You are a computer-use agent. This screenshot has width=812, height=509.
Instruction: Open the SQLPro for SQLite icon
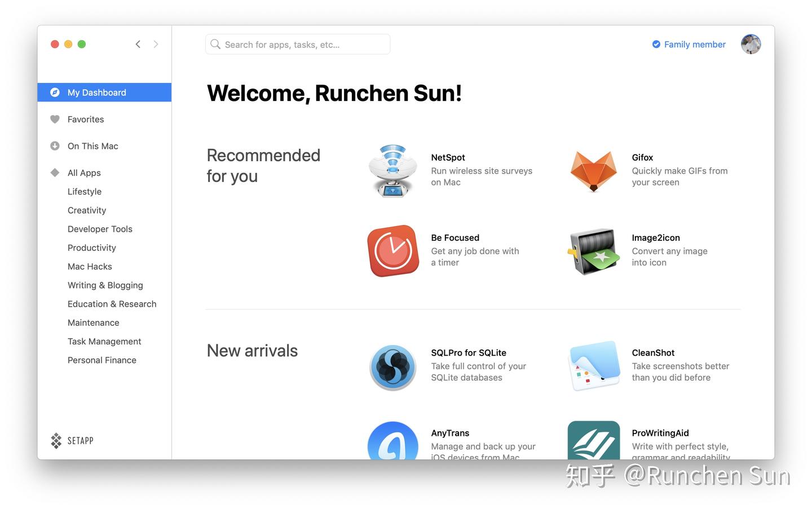pyautogui.click(x=392, y=366)
